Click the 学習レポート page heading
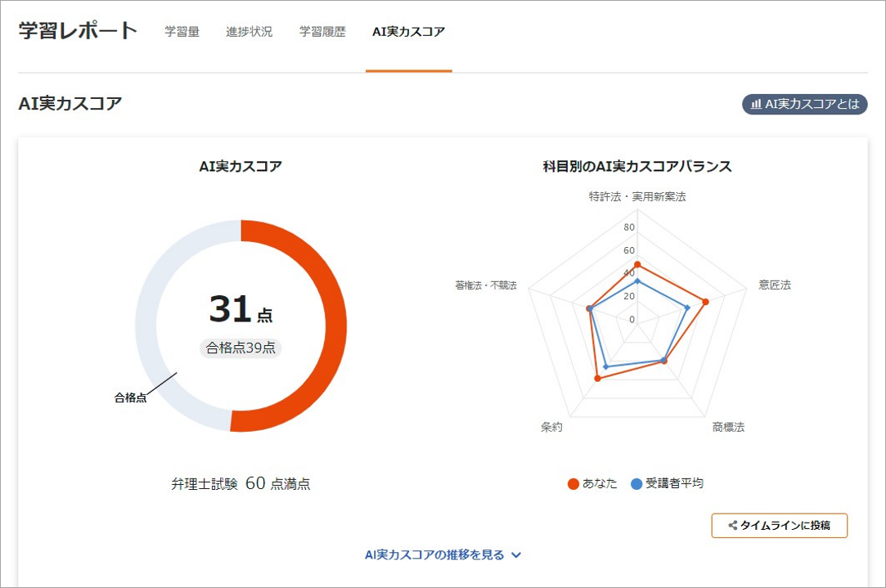 (78, 30)
